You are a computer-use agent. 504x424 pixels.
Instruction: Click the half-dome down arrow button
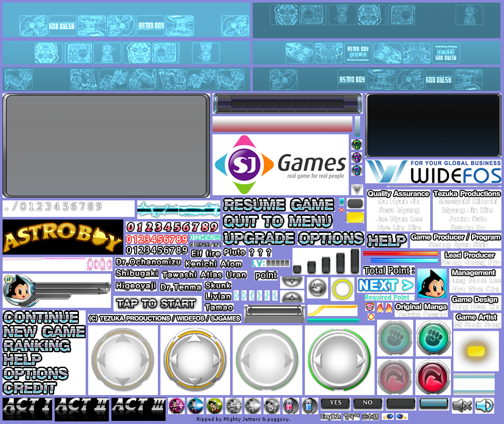(292, 282)
